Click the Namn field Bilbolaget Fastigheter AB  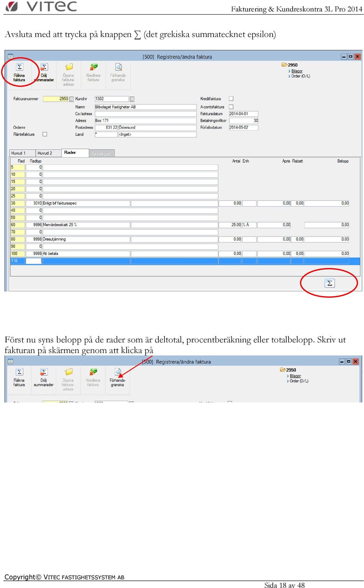tap(146, 107)
